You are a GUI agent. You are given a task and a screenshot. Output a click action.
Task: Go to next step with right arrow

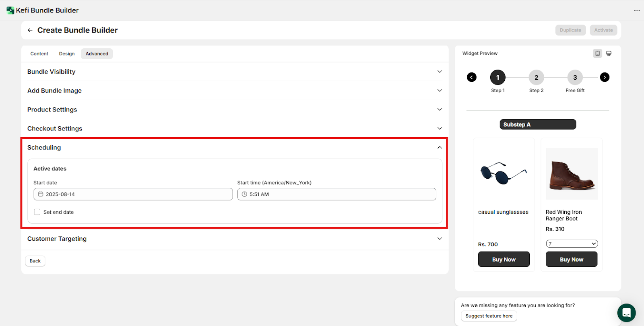click(x=605, y=77)
